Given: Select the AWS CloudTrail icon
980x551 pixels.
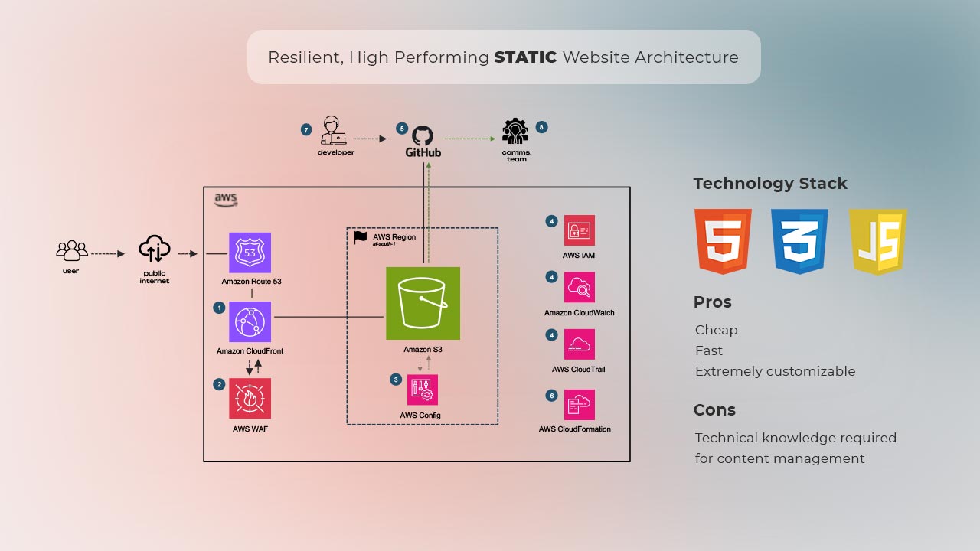Looking at the screenshot, I should 580,344.
